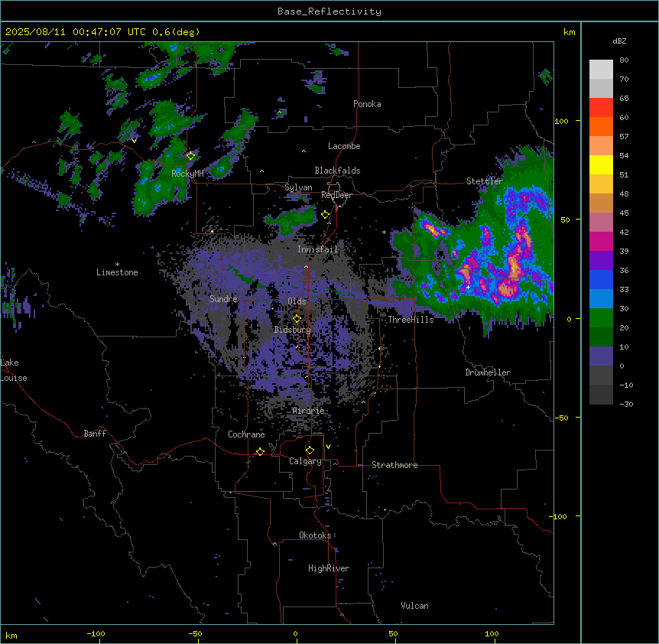Viewport: 659px width, 644px height.
Task: Click the white asterisk west of the Stettler storm
Action: [x=384, y=232]
